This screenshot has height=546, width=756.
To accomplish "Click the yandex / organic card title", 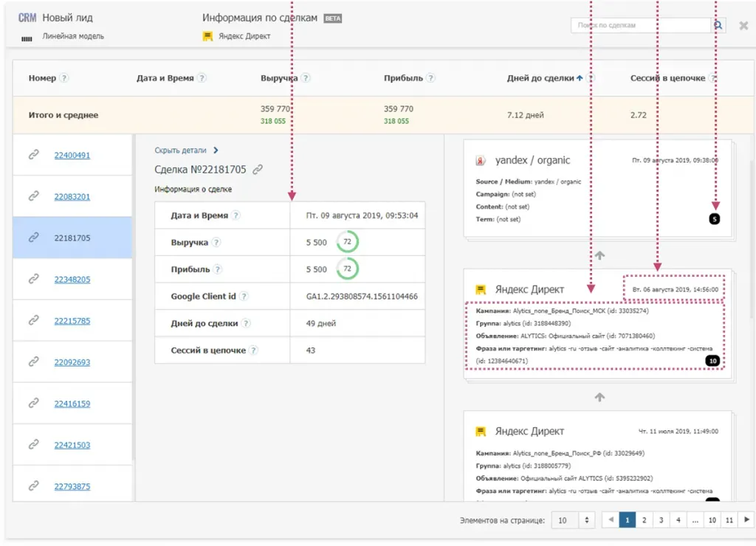I will (532, 160).
